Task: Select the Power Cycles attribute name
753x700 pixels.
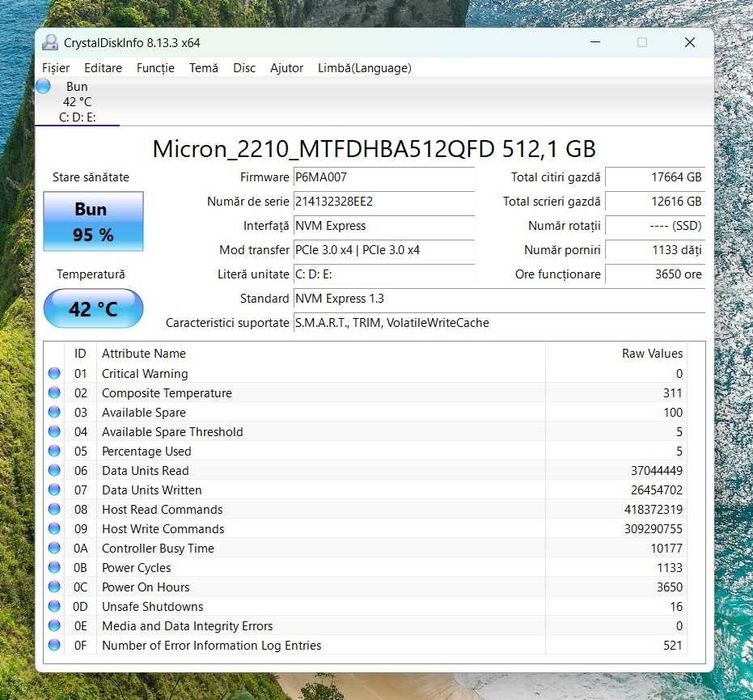Action: coord(136,567)
